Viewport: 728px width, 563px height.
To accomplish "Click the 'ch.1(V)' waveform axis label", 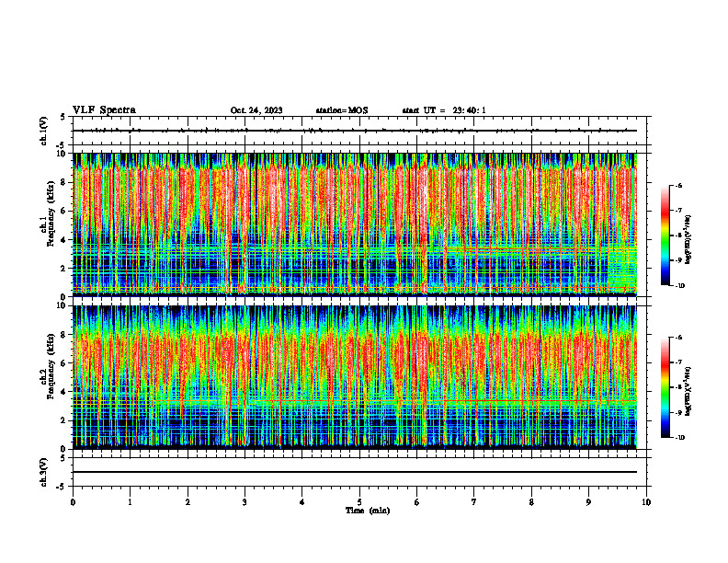I will tap(43, 131).
